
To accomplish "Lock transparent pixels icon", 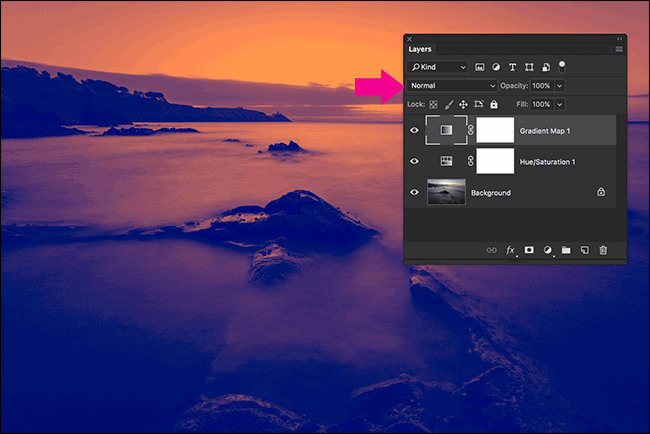I will coord(433,104).
